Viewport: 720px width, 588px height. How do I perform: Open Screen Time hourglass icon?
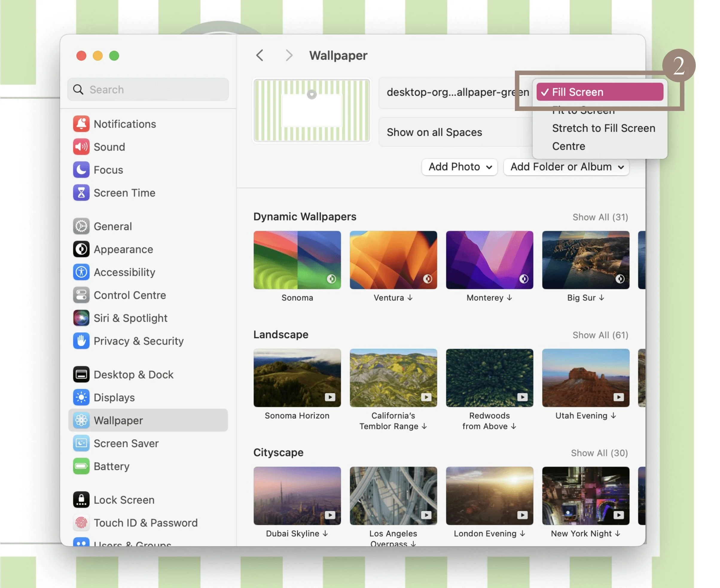(81, 193)
